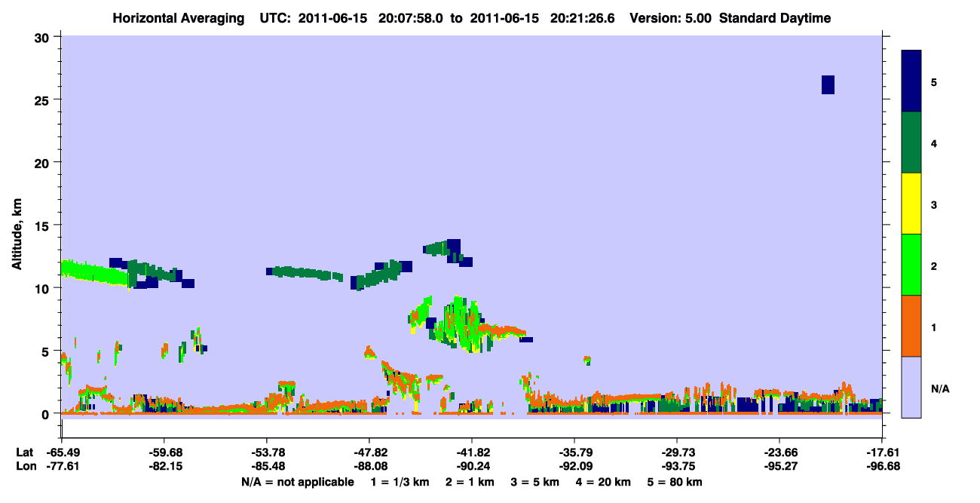The height and width of the screenshot is (503, 980).
Task: Click the latitude value -35.79
Action: pos(574,452)
